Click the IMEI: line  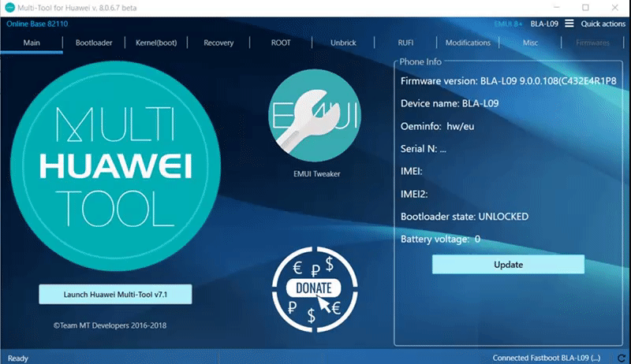[411, 172]
